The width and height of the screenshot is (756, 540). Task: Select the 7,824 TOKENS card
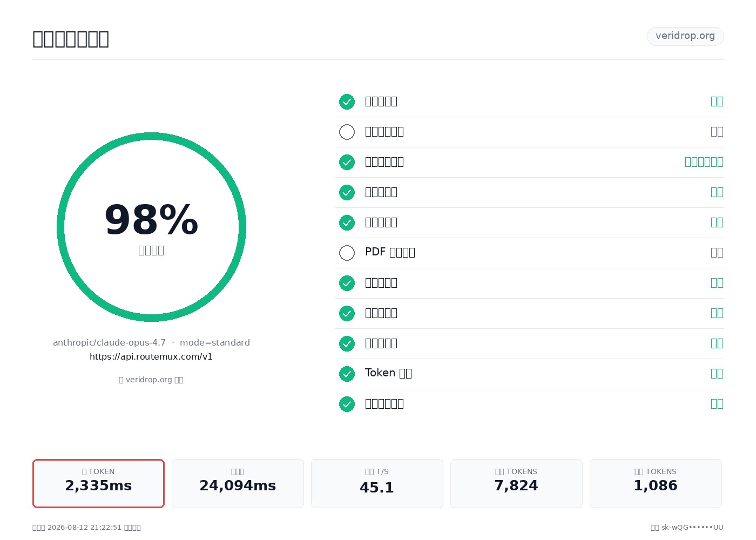516,483
